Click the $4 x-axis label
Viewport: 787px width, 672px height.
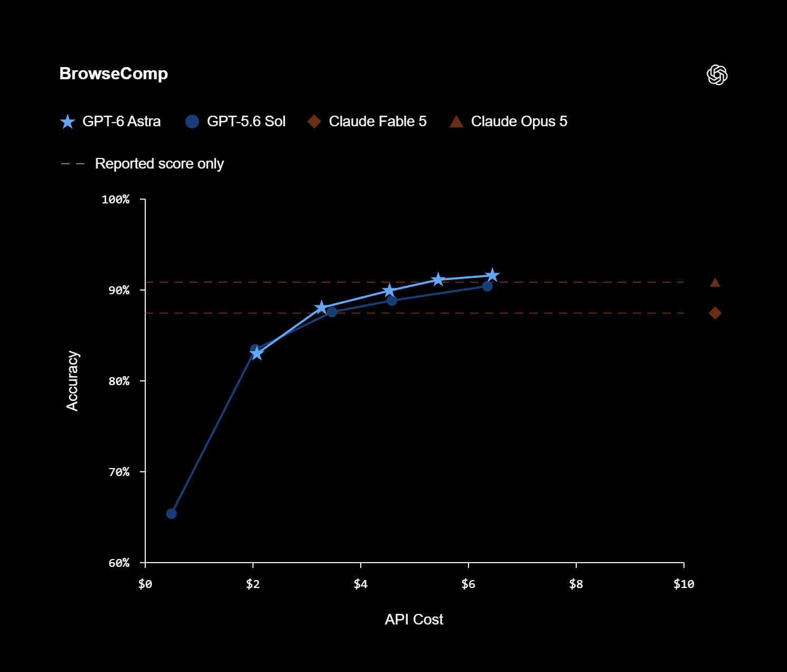[361, 584]
